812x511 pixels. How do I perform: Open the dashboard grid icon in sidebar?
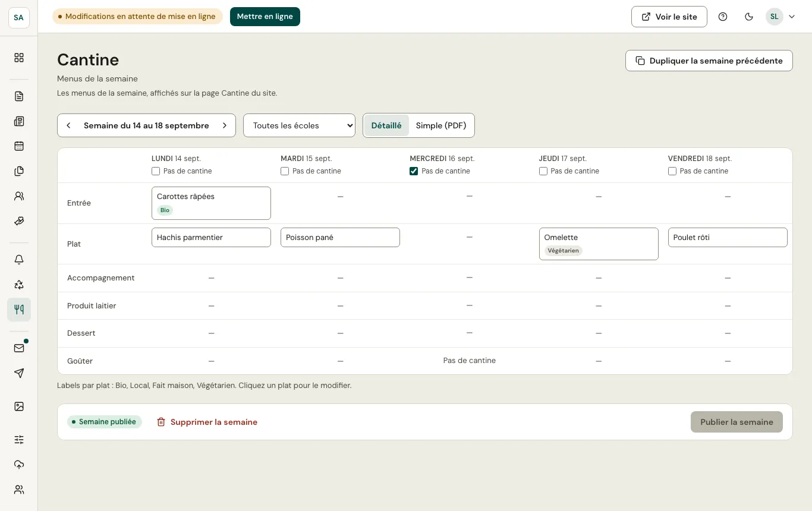[19, 58]
